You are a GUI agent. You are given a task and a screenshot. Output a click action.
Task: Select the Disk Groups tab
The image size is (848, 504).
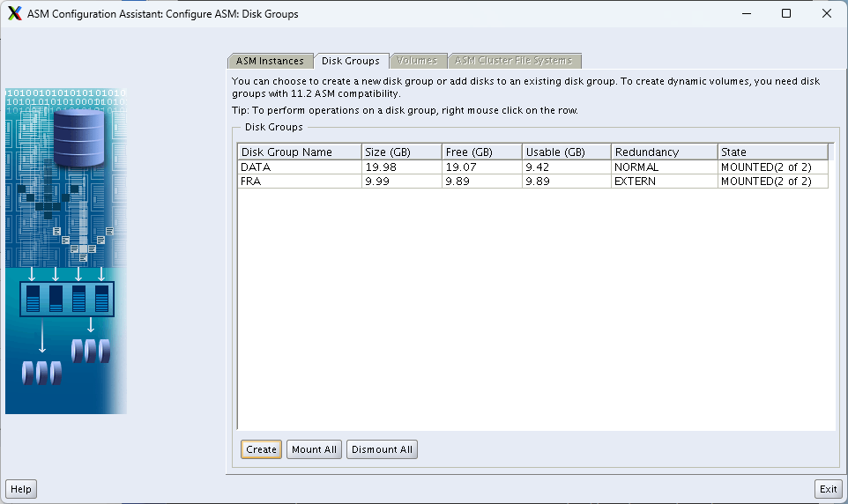click(351, 61)
